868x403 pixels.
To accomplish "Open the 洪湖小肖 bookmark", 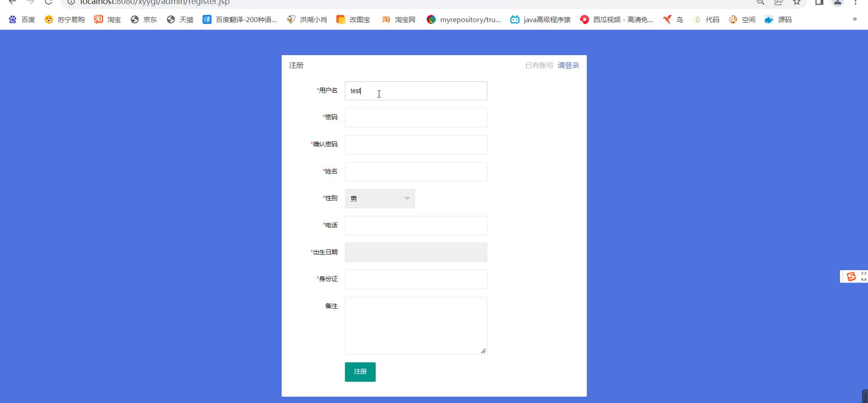I will [x=307, y=19].
